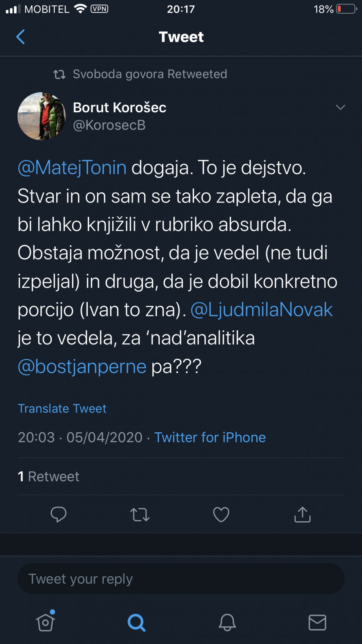Image resolution: width=362 pixels, height=644 pixels.
Task: Tap the Svoboda govora Retweeted label
Action: point(150,74)
